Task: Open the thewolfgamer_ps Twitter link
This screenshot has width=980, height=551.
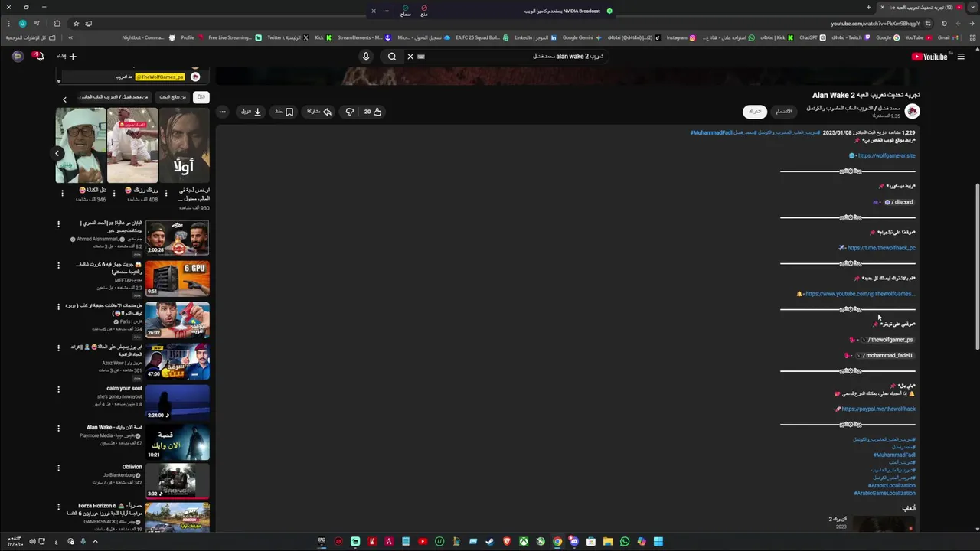Action: pos(888,340)
